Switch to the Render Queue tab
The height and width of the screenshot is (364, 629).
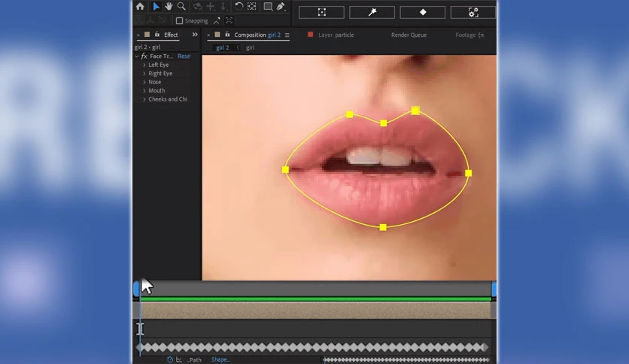[x=409, y=35]
